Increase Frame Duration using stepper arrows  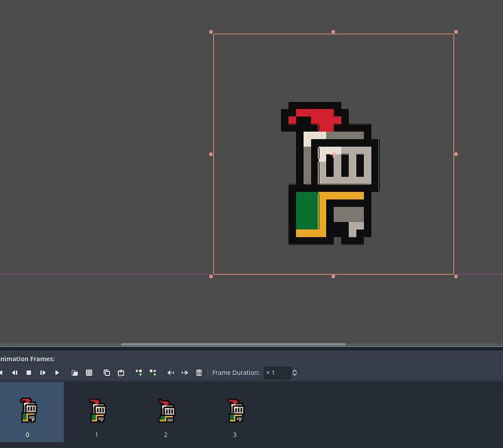point(294,370)
